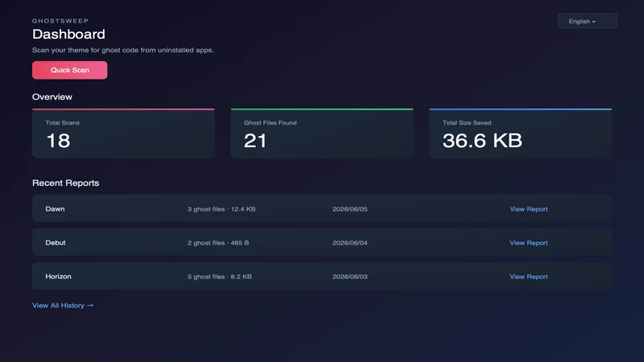The width and height of the screenshot is (644, 362).
Task: Click the Horizon theme name
Action: click(58, 277)
